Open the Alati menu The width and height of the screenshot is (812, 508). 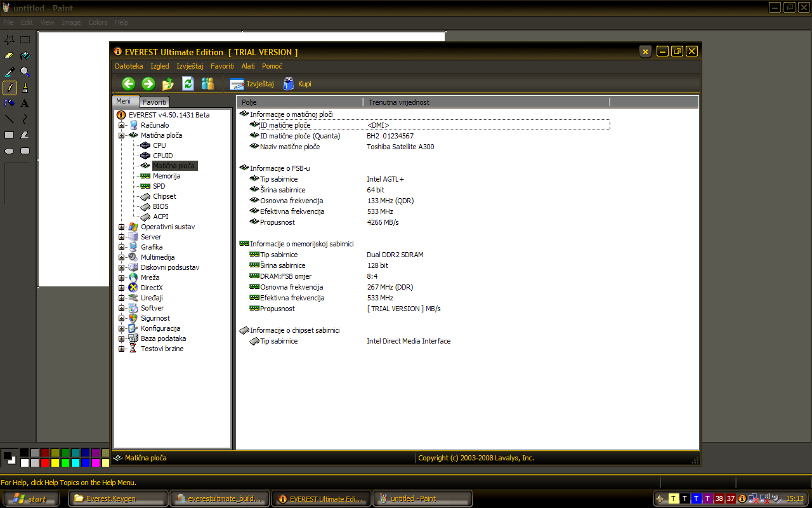(x=248, y=66)
